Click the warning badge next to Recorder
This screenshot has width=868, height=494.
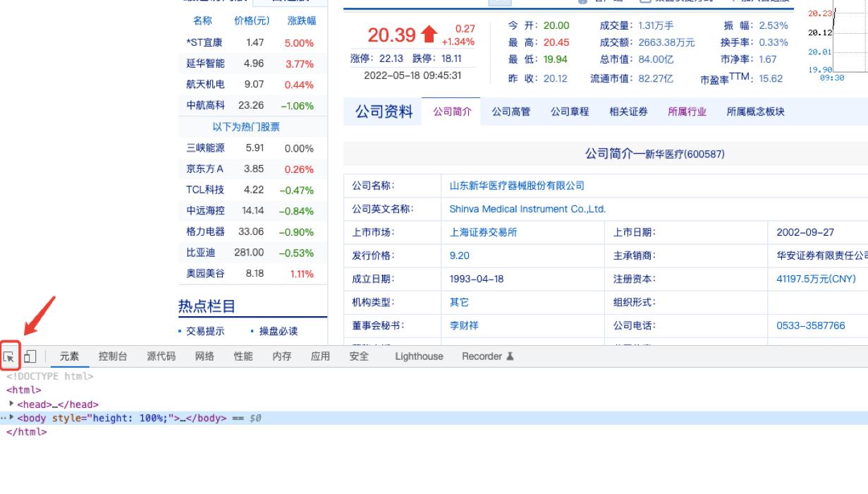click(511, 356)
